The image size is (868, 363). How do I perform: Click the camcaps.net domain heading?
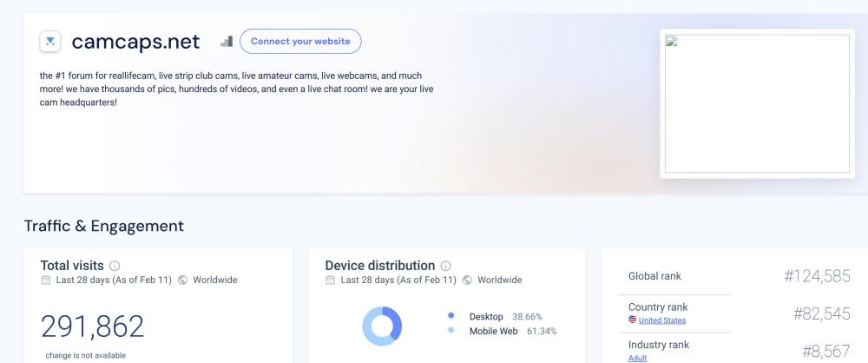135,42
